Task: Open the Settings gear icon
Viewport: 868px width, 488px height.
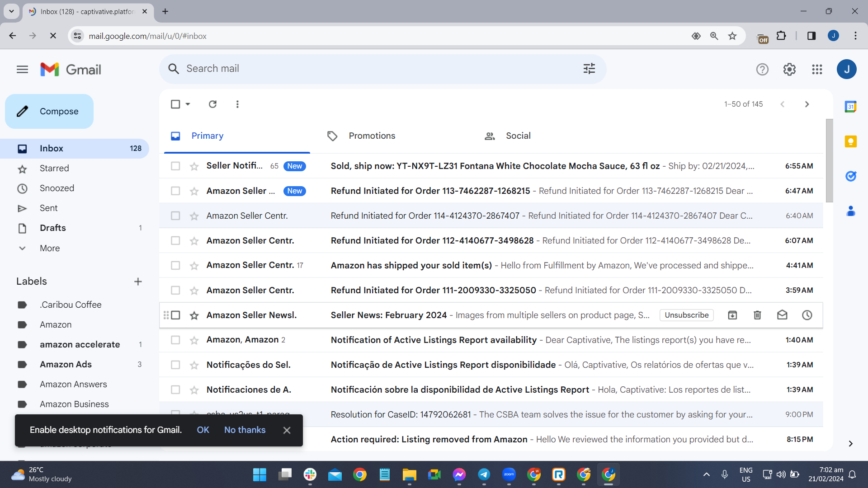Action: (789, 70)
